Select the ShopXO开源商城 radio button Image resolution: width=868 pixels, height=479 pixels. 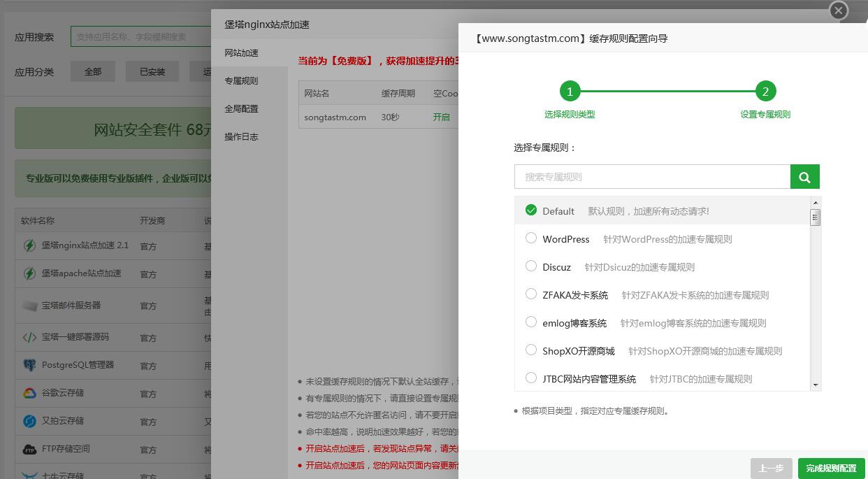[531, 350]
